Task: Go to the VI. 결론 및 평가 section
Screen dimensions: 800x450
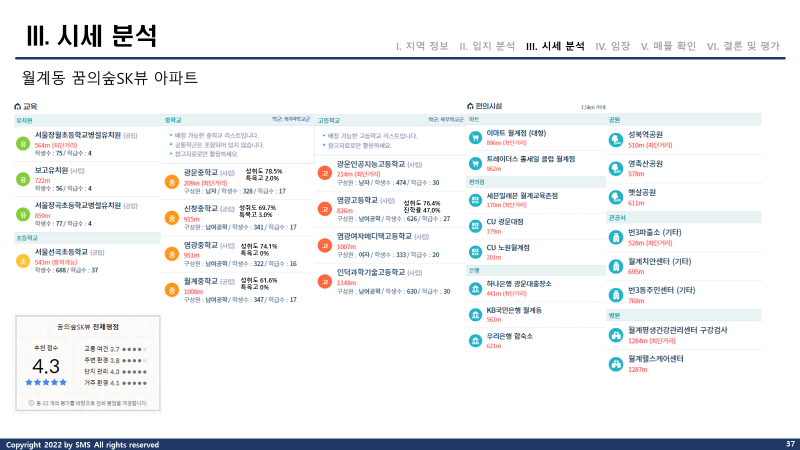Action: (743, 46)
